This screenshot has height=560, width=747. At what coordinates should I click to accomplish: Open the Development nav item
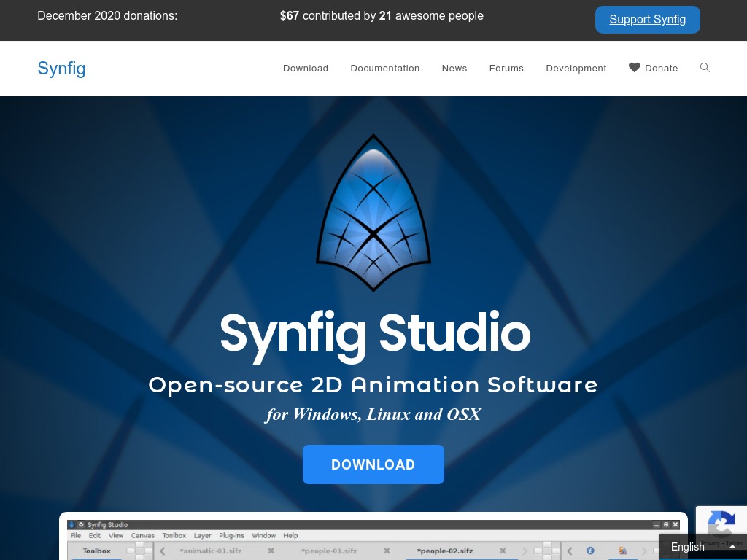(x=576, y=68)
